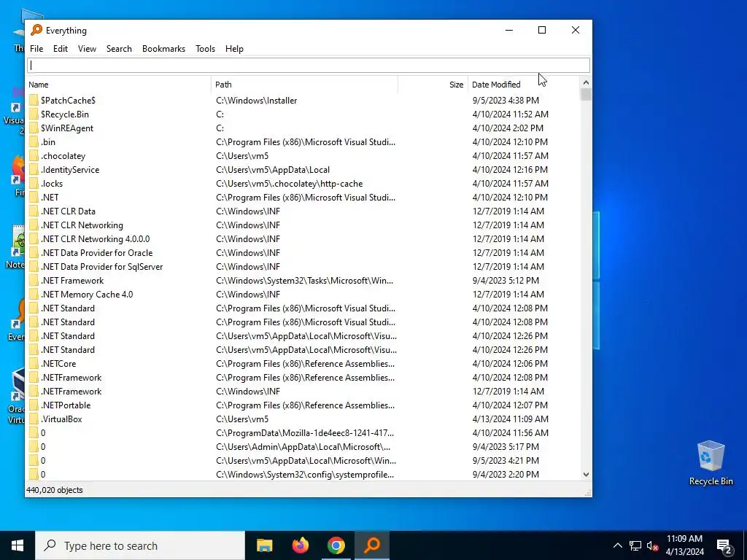Select the .NETFramework row in C:\Windows\INF
The image size is (747, 560).
coord(71,391)
